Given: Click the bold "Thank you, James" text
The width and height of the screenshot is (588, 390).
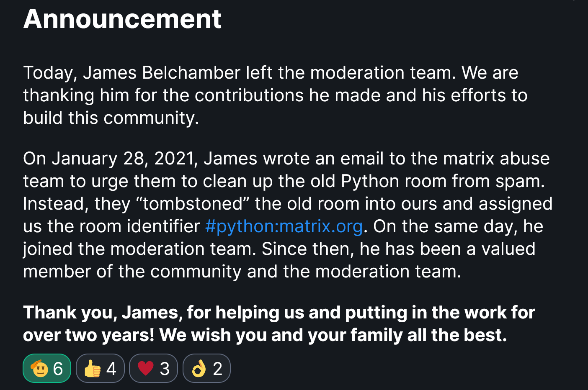Looking at the screenshot, I should click(x=103, y=313).
